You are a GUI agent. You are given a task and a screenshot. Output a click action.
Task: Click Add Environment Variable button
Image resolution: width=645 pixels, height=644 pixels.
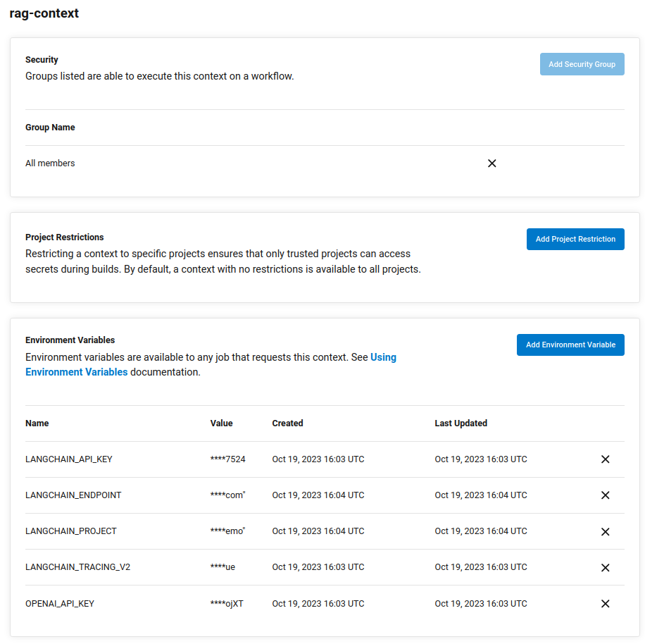[570, 345]
